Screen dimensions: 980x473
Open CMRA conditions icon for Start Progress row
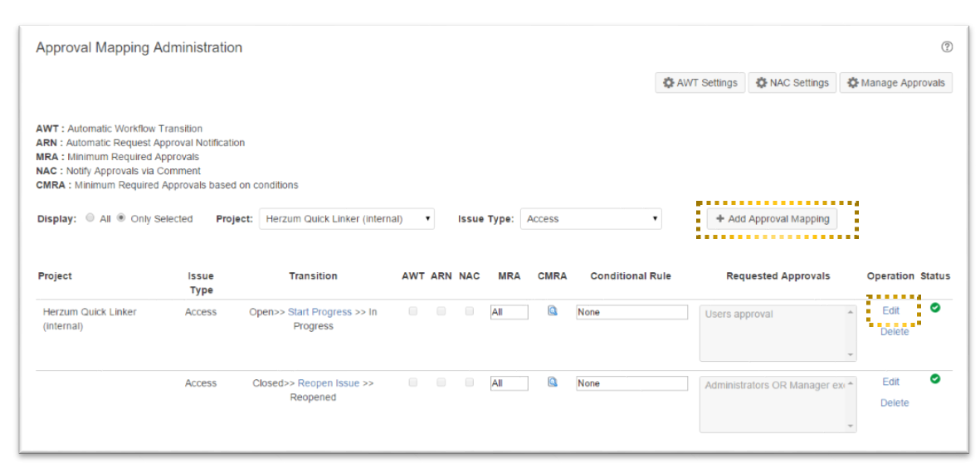click(x=552, y=311)
